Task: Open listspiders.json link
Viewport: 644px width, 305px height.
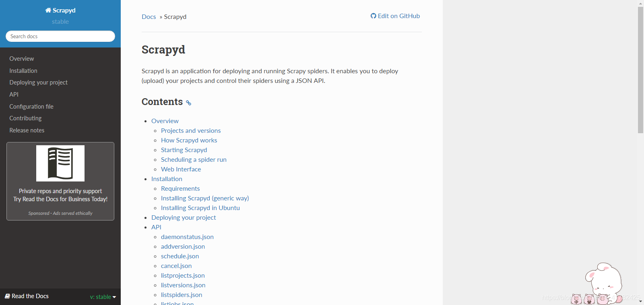Action: [182, 295]
